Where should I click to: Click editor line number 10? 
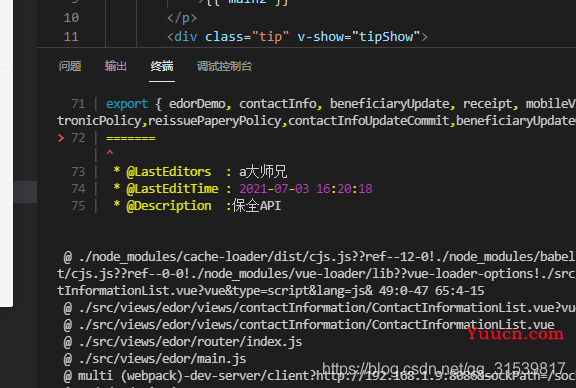click(x=71, y=18)
